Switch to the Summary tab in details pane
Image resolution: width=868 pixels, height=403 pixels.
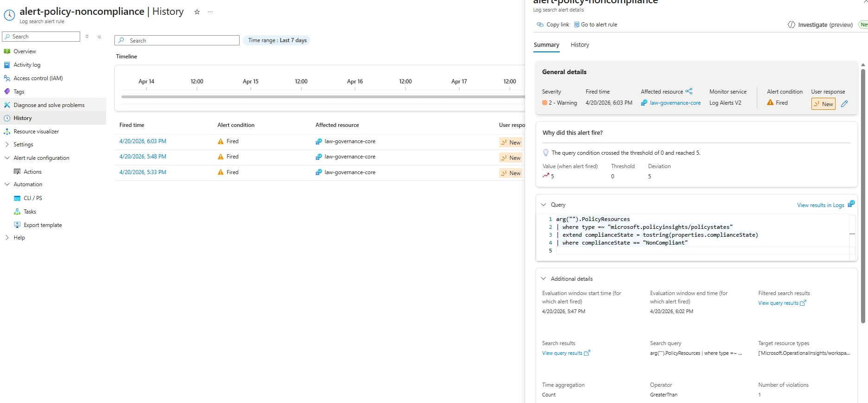(x=546, y=45)
